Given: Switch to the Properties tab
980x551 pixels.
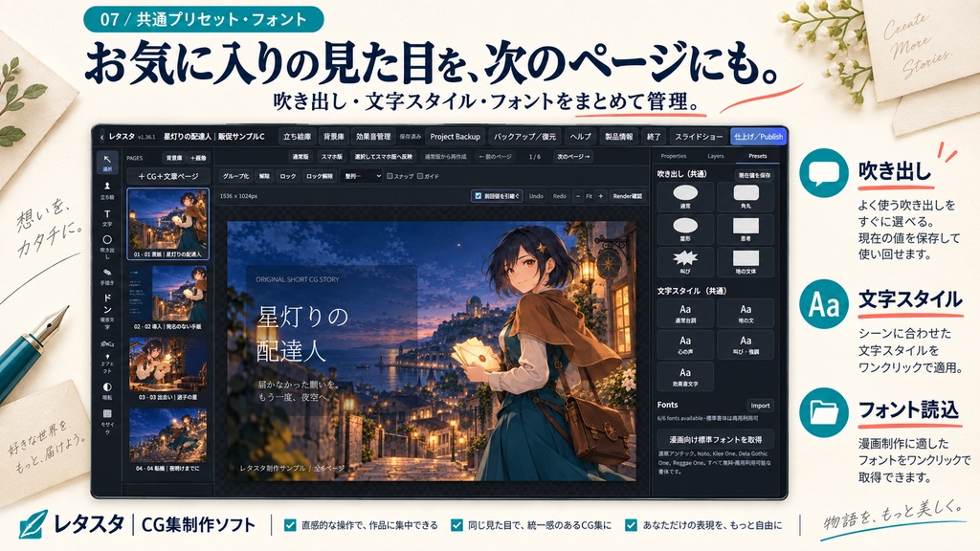Looking at the screenshot, I should point(673,156).
